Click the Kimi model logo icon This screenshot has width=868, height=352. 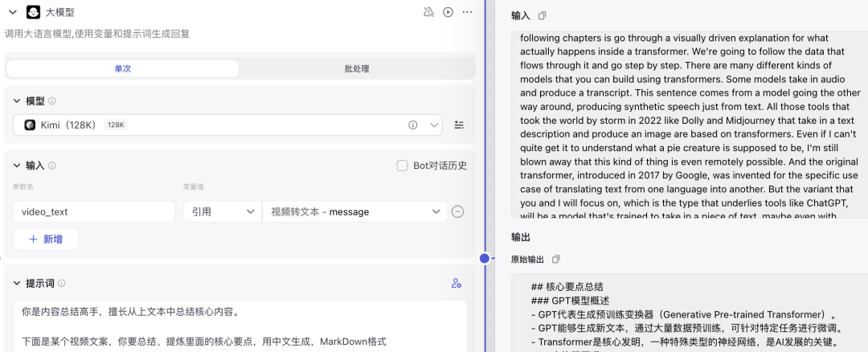click(30, 125)
